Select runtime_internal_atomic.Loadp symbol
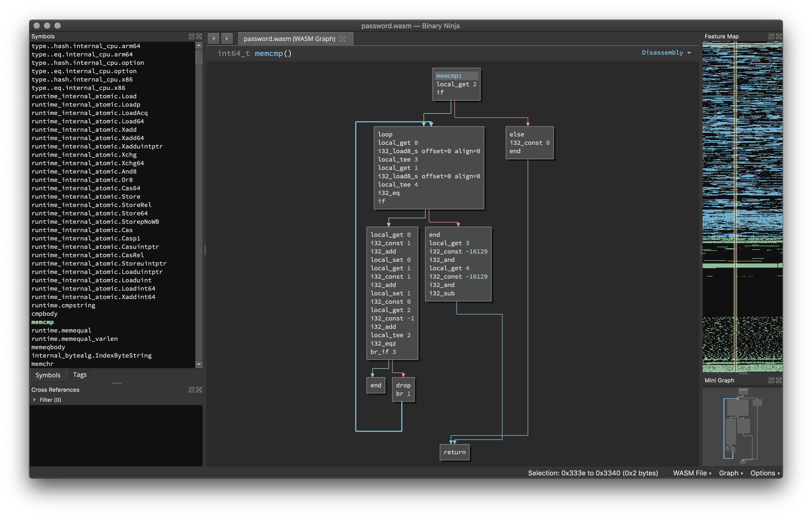812x517 pixels. tap(86, 105)
